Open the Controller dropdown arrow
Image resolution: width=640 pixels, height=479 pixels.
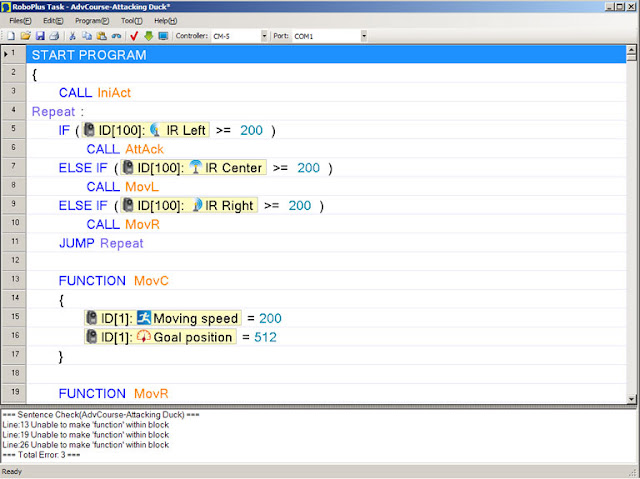coord(264,36)
